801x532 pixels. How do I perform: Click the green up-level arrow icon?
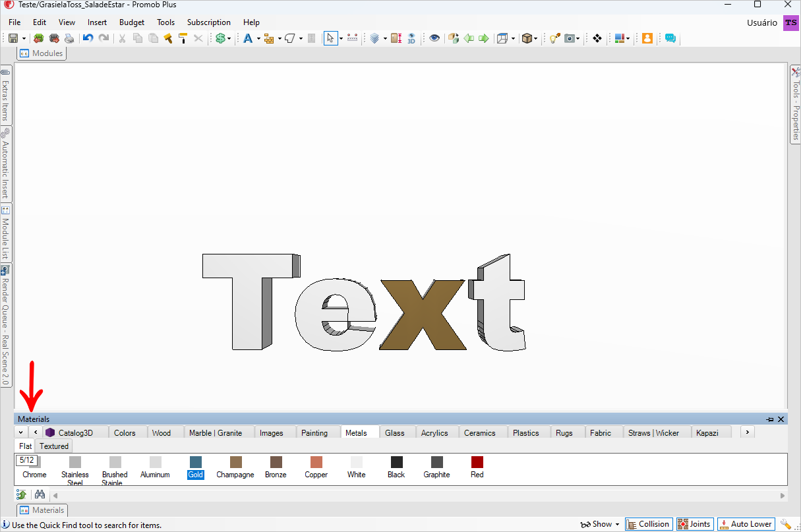[x=22, y=494]
